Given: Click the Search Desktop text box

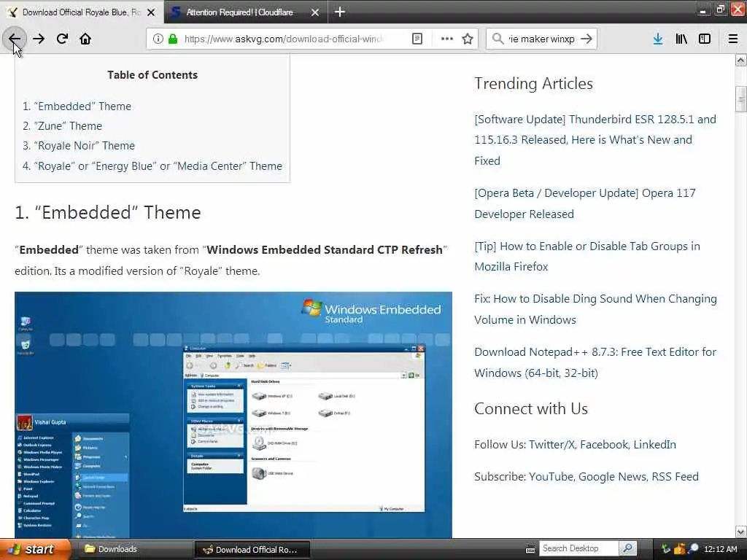Looking at the screenshot, I should (x=578, y=548).
